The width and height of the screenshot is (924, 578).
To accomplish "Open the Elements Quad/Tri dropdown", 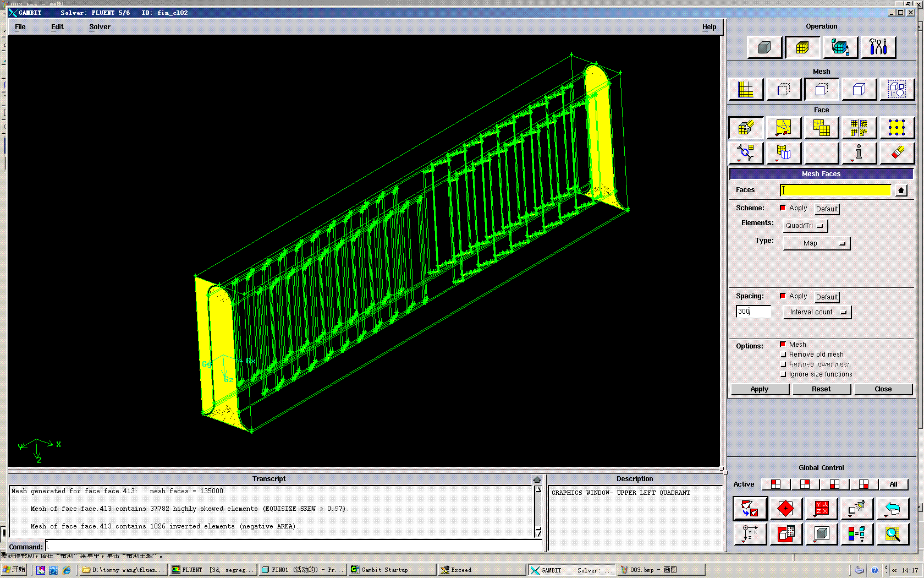I will [805, 226].
